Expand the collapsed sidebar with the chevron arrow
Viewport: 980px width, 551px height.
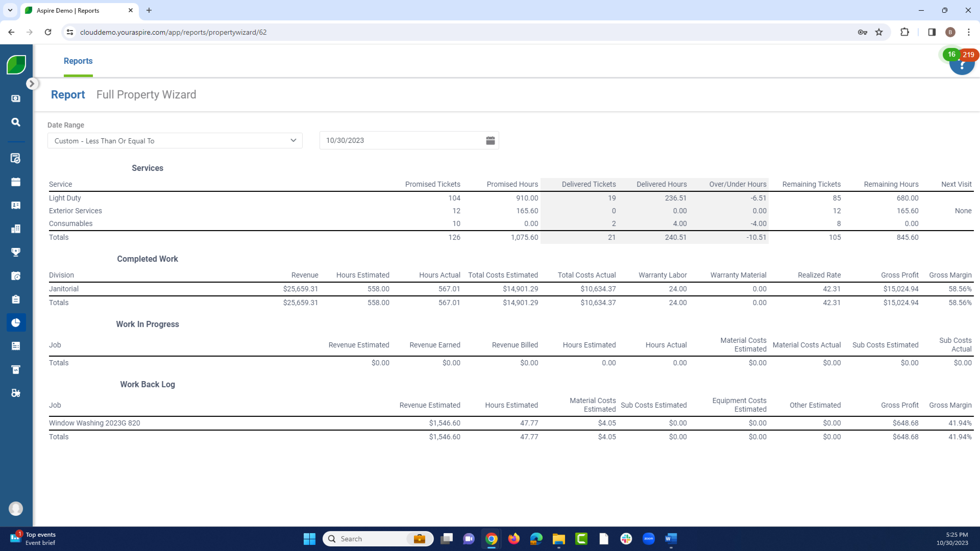click(x=32, y=83)
